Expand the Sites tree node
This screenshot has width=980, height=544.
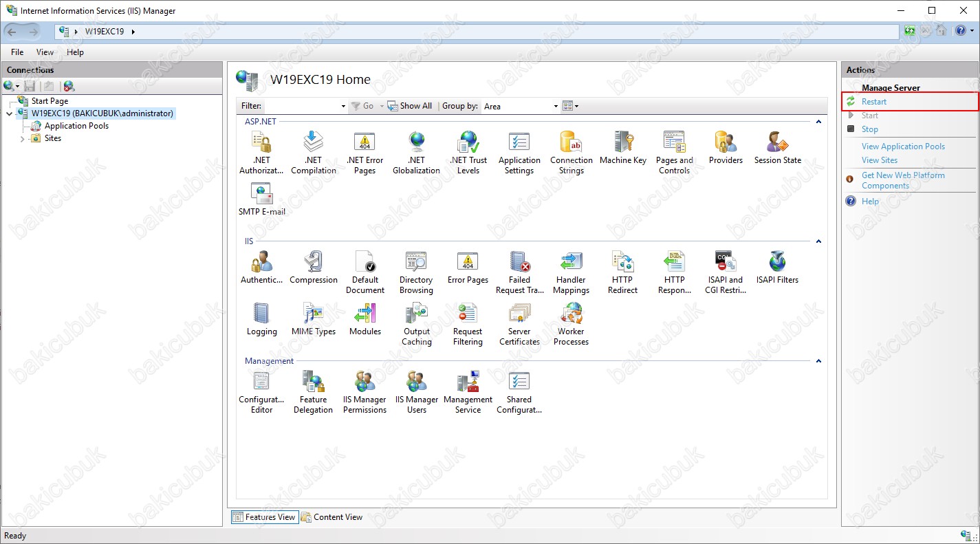point(22,139)
